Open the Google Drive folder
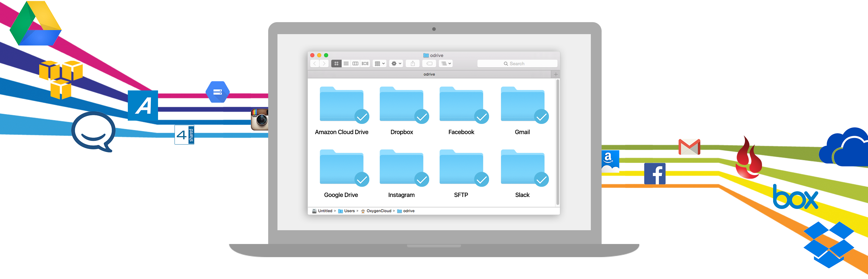868x279 pixels. [341, 168]
